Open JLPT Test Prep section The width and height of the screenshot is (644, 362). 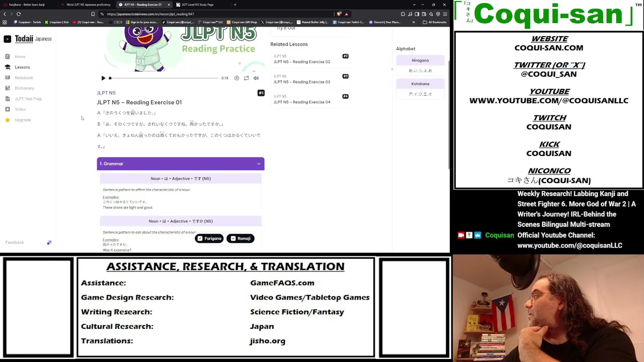[28, 99]
